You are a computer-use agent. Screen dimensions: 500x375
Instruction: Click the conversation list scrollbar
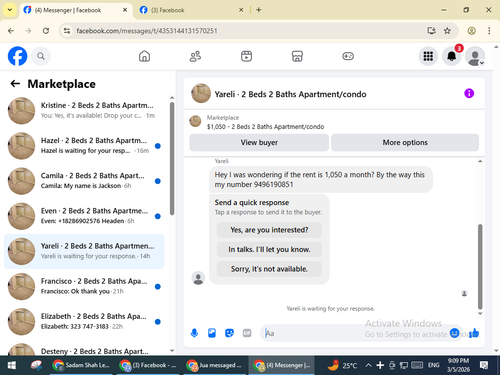pyautogui.click(x=172, y=158)
